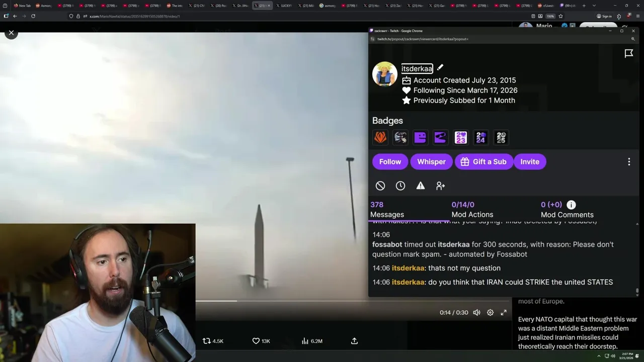Click the purple B-shaped badge
Viewport: 644px width, 362px height.
[x=420, y=137]
